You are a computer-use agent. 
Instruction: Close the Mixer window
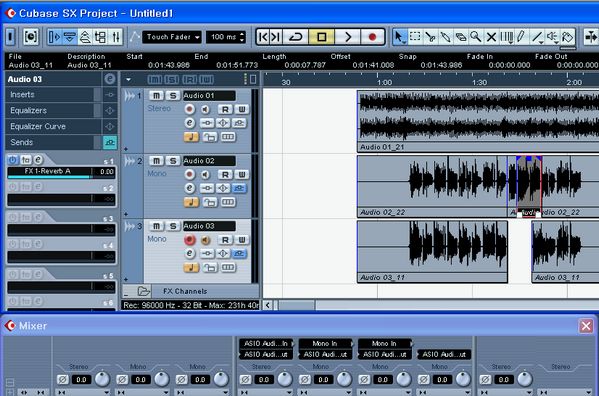[x=586, y=326]
